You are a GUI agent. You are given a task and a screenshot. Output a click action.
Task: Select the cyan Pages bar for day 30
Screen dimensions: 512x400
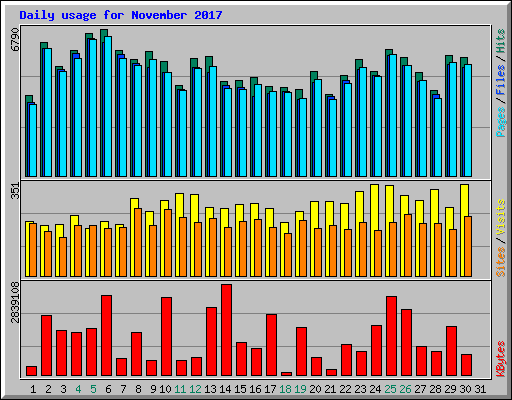[468, 120]
